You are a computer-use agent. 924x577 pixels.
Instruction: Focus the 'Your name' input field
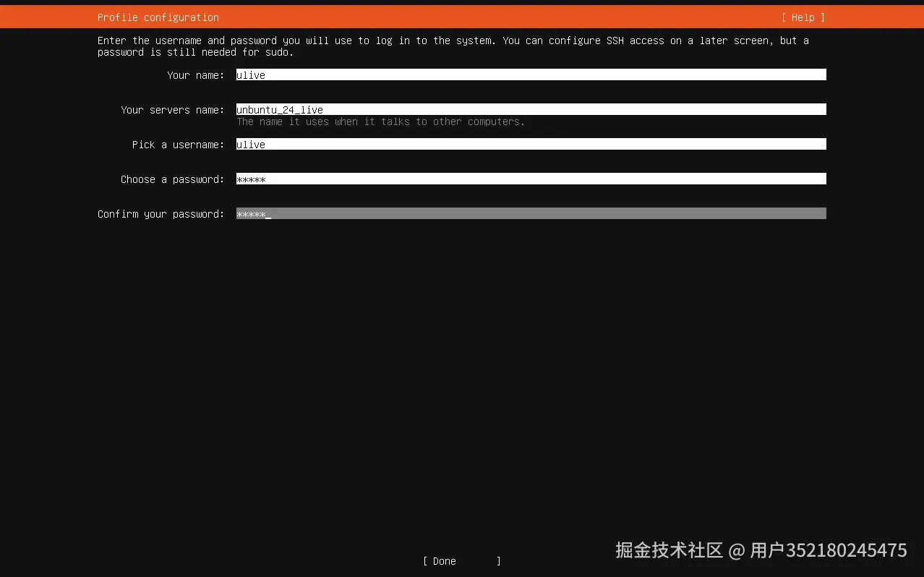coord(531,74)
